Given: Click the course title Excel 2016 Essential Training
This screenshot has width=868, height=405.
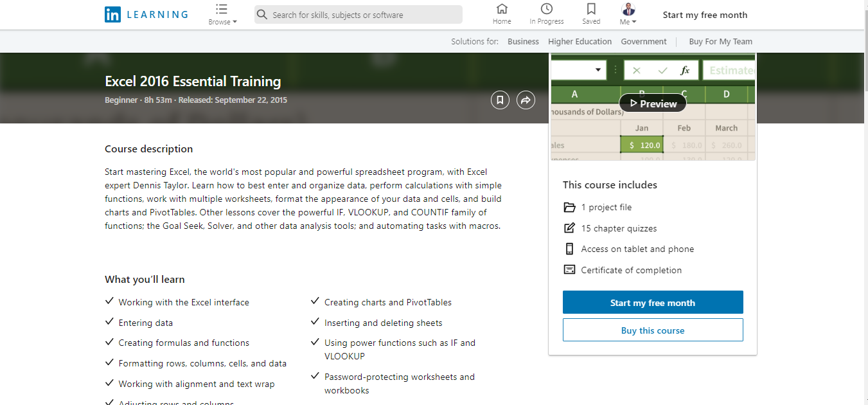Looking at the screenshot, I should (x=193, y=82).
